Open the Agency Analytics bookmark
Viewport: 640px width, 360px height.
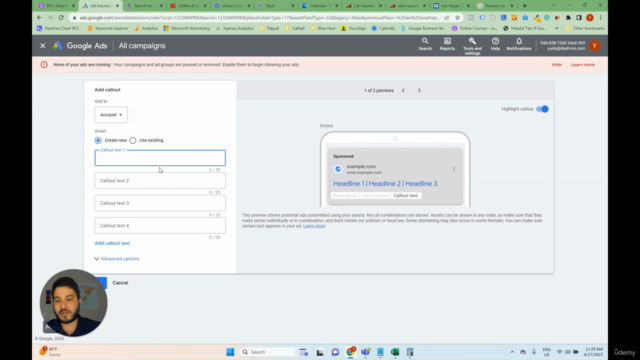pos(234,29)
